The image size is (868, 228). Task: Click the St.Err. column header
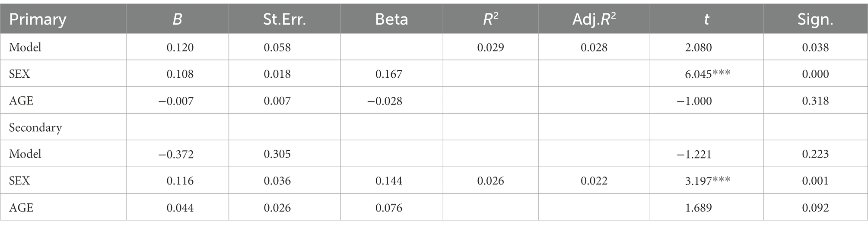tap(284, 19)
